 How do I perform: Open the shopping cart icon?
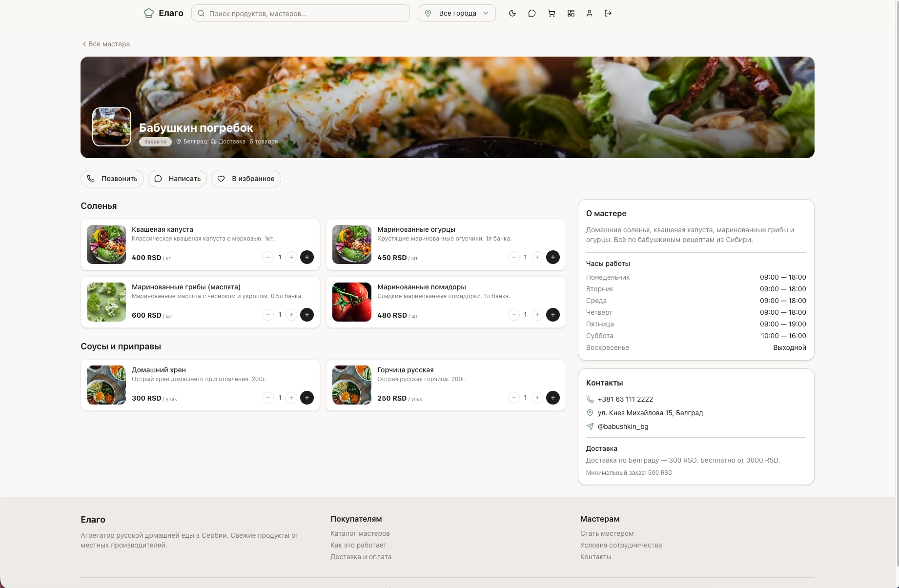tap(552, 13)
